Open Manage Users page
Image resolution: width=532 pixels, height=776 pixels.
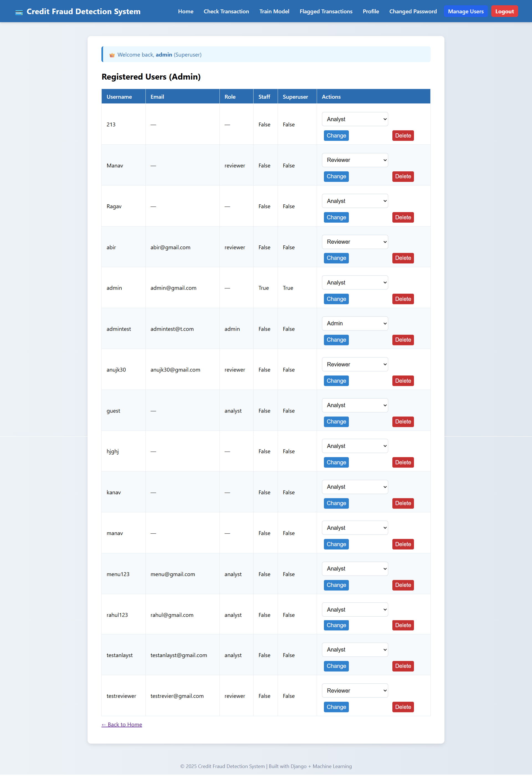pos(466,11)
